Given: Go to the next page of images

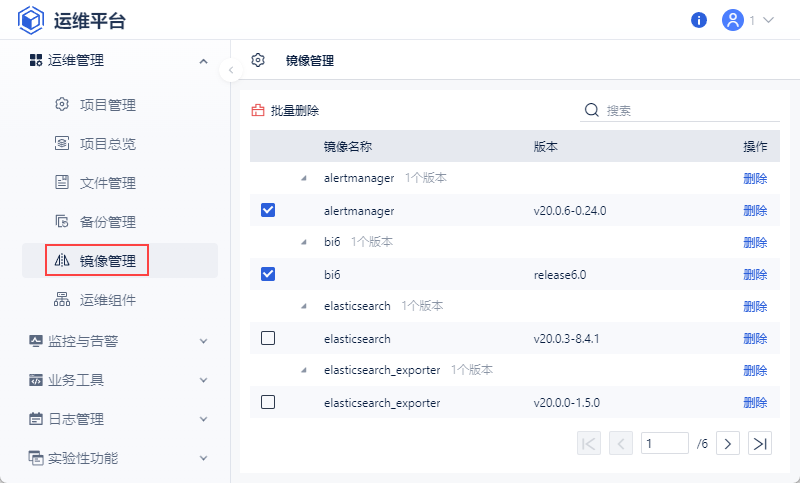Looking at the screenshot, I should click(729, 443).
